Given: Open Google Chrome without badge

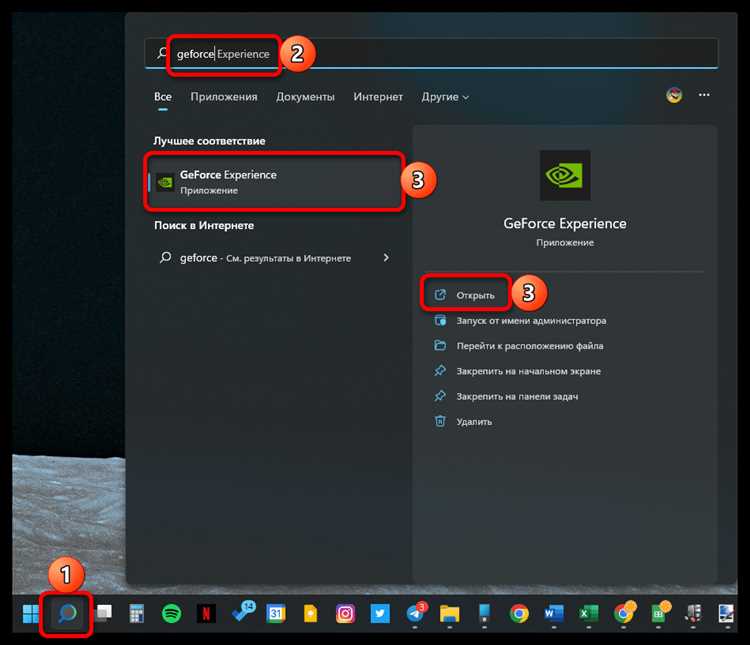Looking at the screenshot, I should tap(519, 613).
